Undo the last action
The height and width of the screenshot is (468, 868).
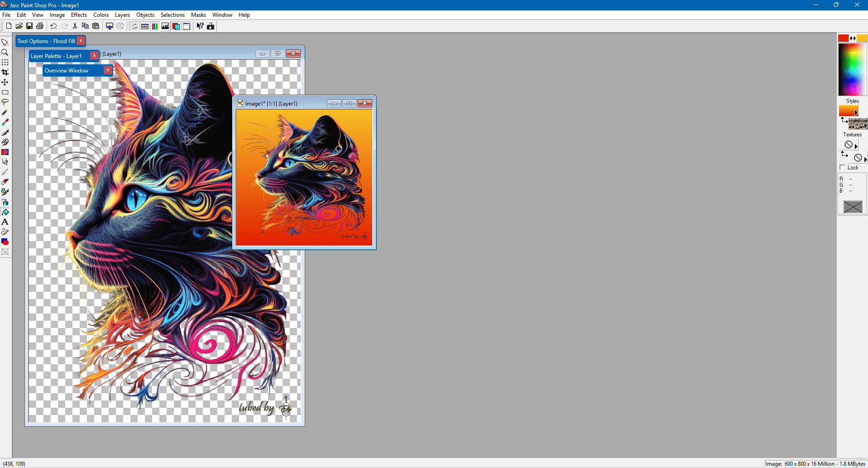click(54, 26)
